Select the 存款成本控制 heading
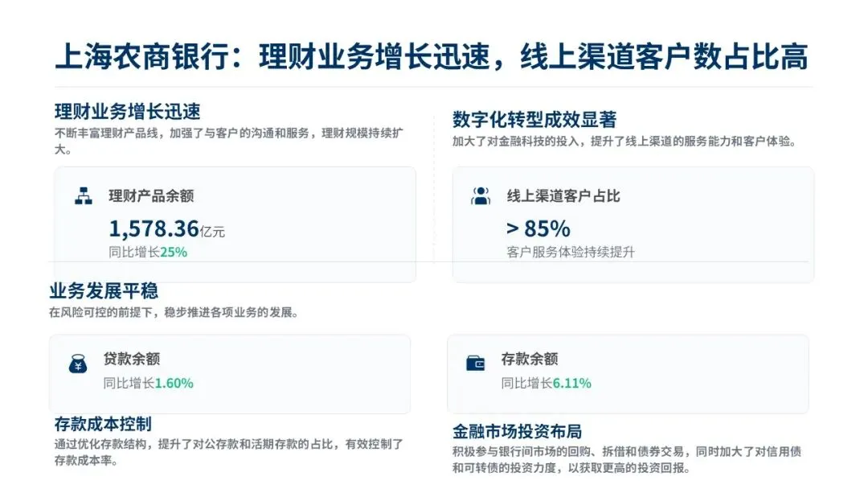 coord(103,424)
